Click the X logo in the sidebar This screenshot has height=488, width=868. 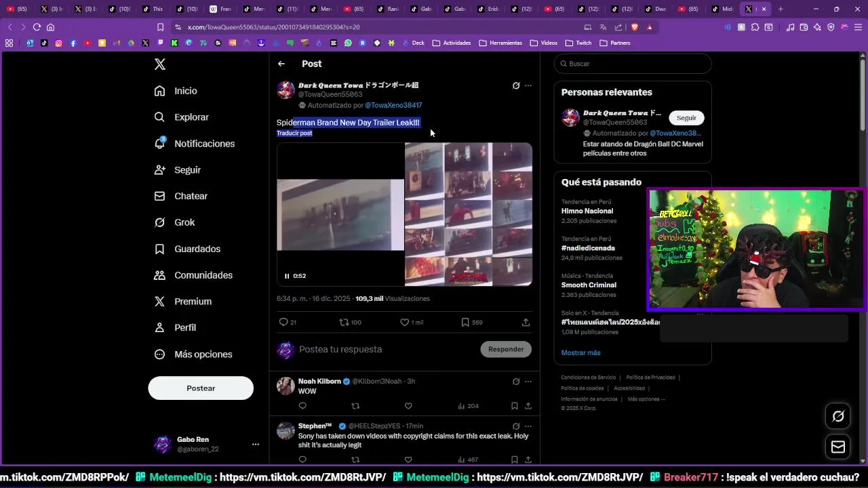(x=160, y=64)
